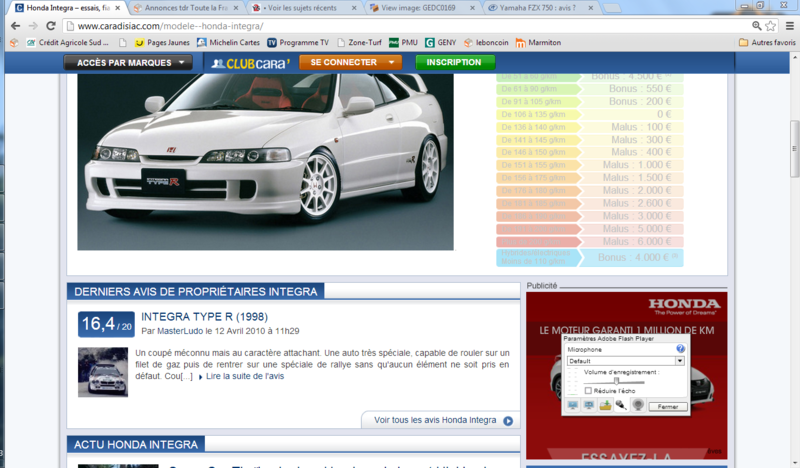Click the page vertical scrollbar thumb
This screenshot has width=800, height=468.
click(794, 149)
